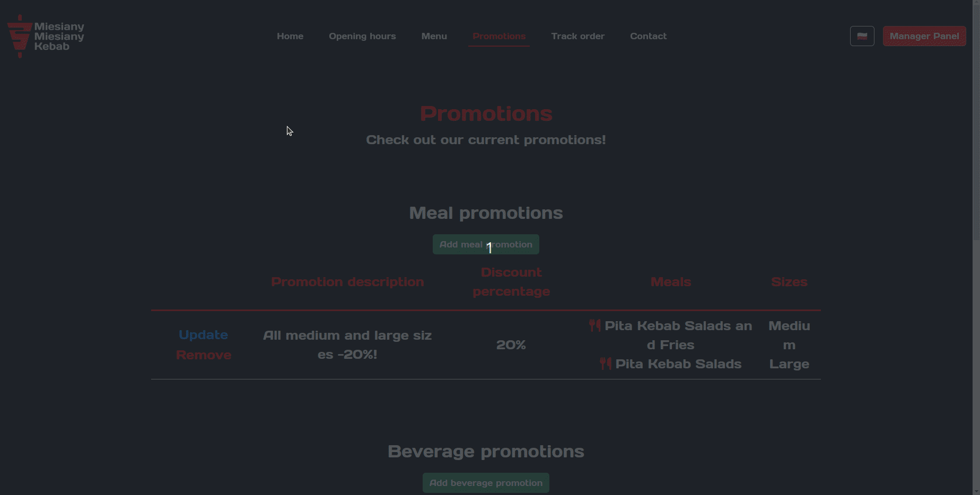
Task: Click the kebab skewer logo icon
Action: click(20, 36)
